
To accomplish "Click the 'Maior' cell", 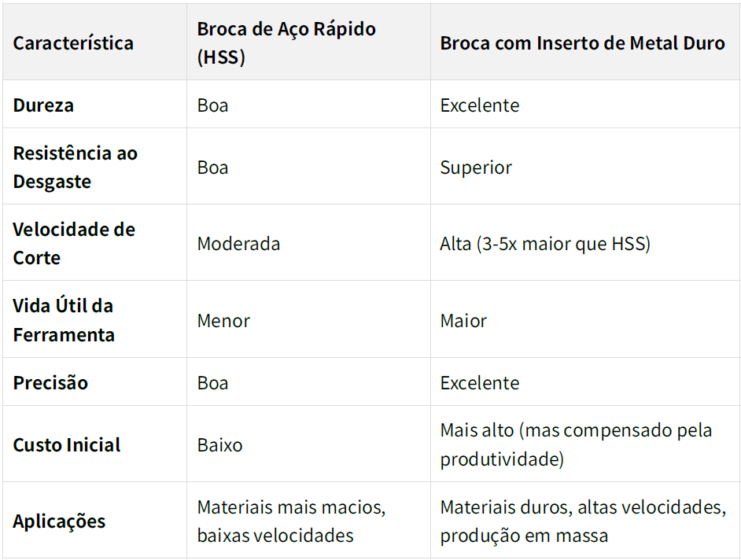I will (x=463, y=320).
